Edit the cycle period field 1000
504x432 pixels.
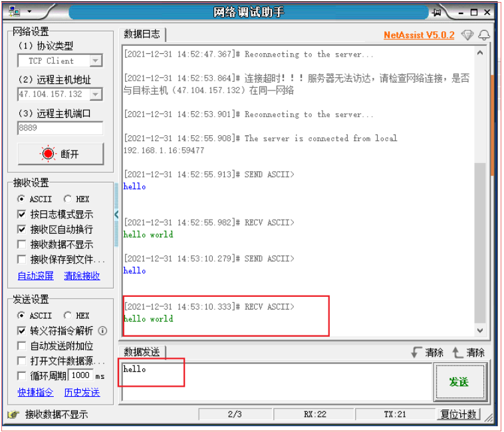pos(80,375)
